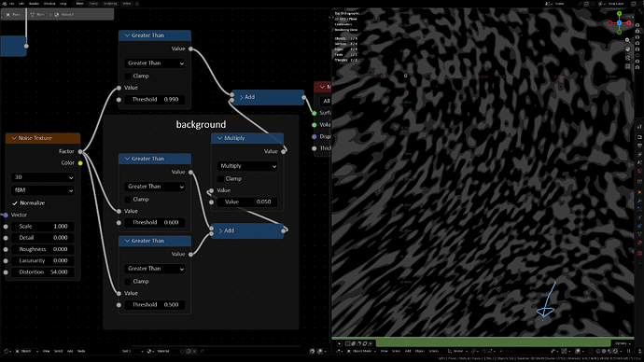
Task: Click the Multiply Value 0.050 field
Action: pos(247,202)
